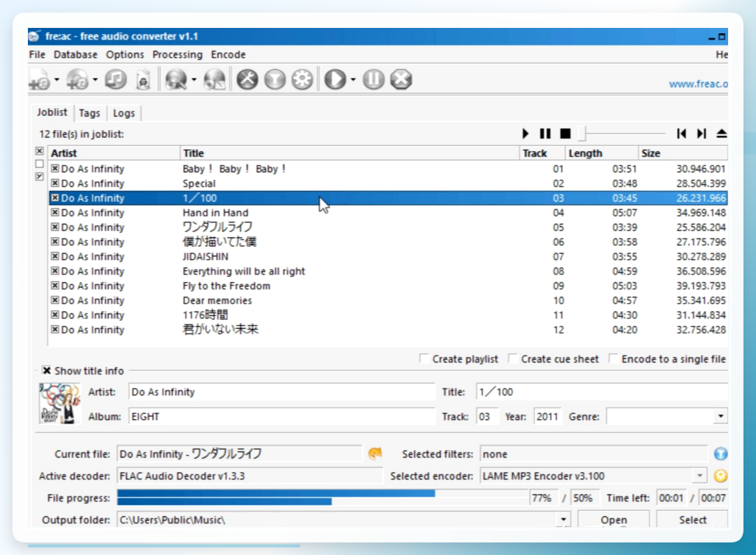Open general settings wrench icon

(247, 79)
